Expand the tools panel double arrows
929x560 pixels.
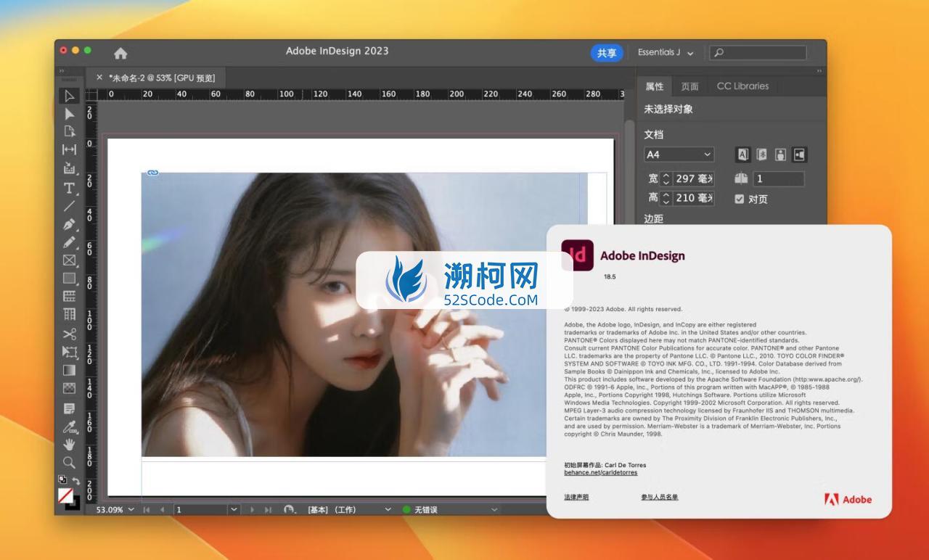tap(62, 70)
